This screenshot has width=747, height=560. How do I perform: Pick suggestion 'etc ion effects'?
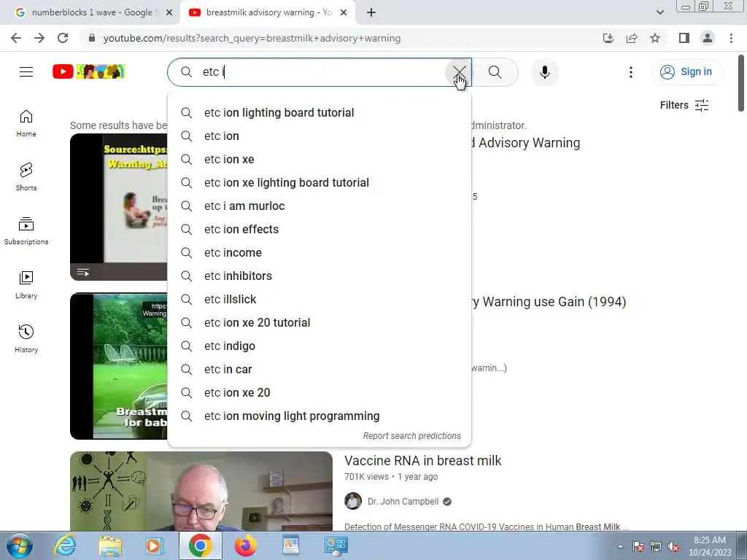point(320,230)
